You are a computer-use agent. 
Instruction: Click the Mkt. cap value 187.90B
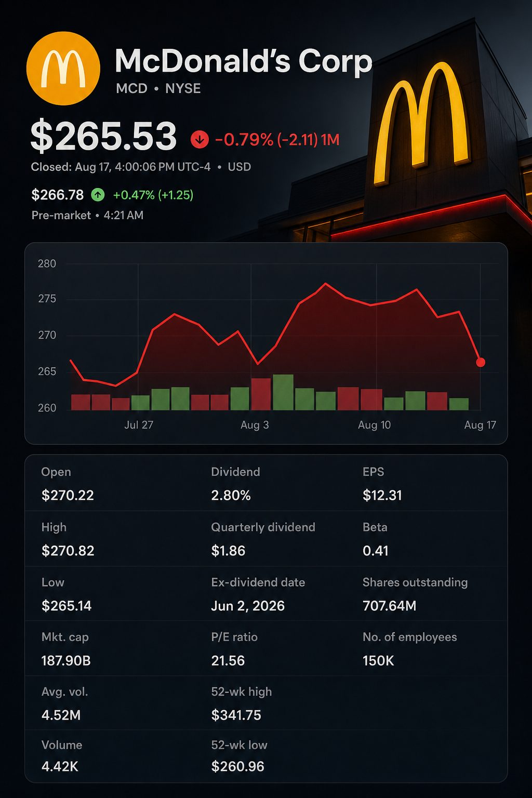[x=66, y=661]
